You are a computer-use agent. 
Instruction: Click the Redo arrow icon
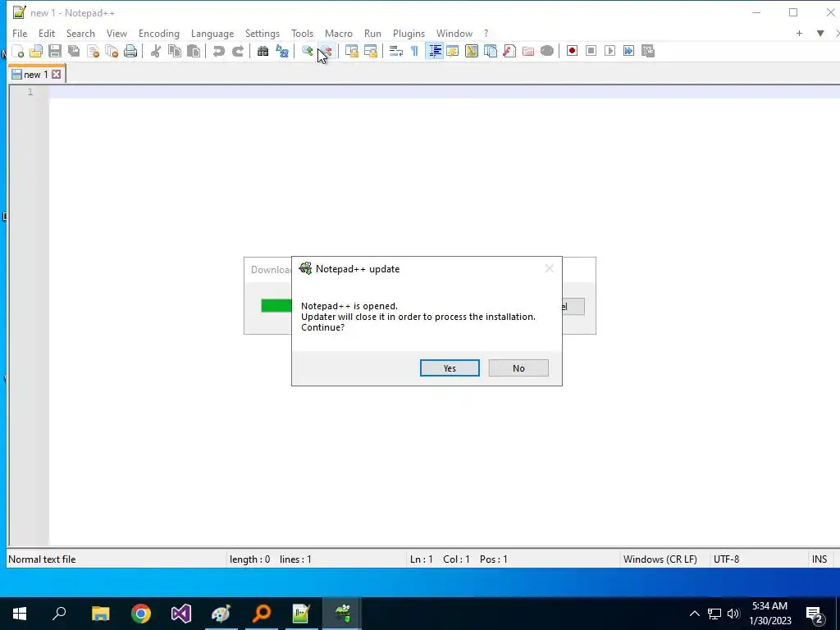[x=238, y=52]
